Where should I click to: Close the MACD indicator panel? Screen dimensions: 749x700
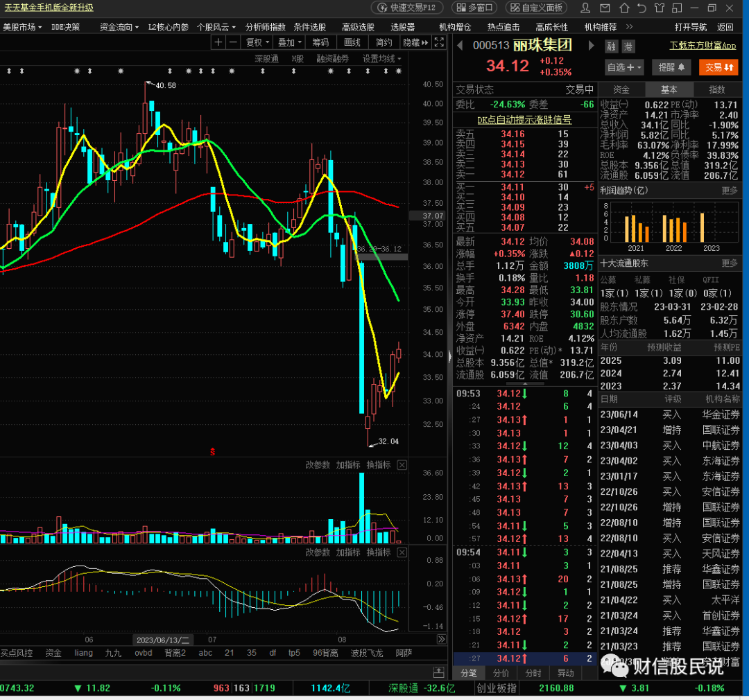(402, 552)
